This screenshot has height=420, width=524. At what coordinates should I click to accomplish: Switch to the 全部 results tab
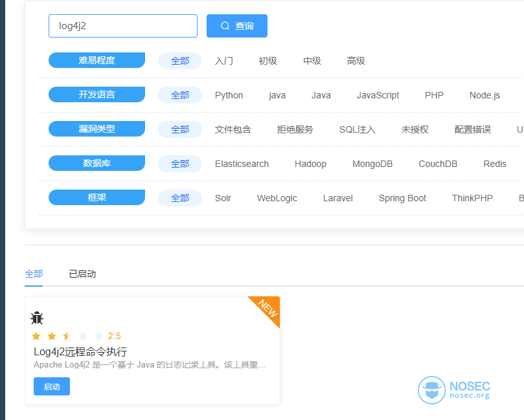[34, 274]
